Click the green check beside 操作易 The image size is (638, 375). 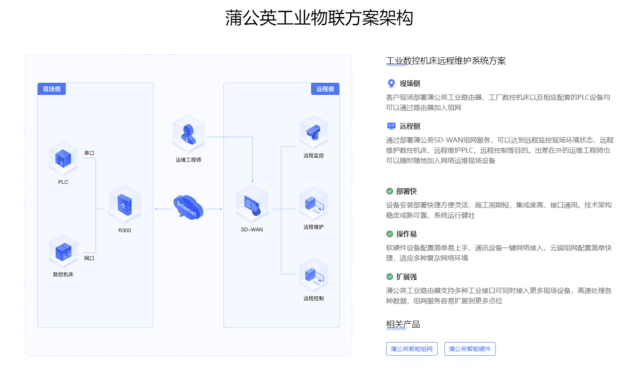tap(389, 234)
